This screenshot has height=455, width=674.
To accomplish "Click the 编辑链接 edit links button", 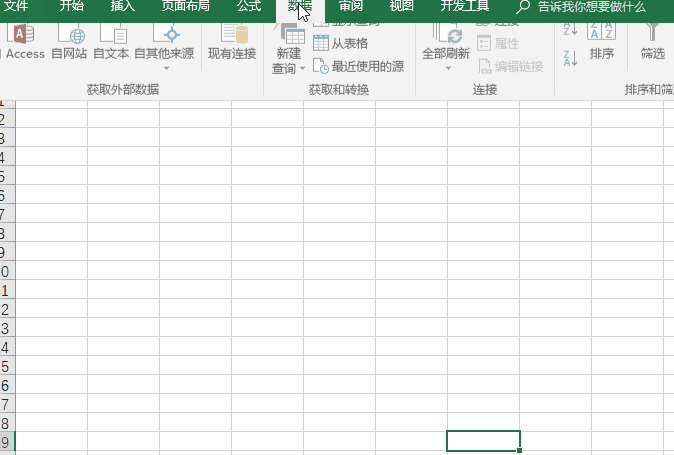I will pos(511,66).
